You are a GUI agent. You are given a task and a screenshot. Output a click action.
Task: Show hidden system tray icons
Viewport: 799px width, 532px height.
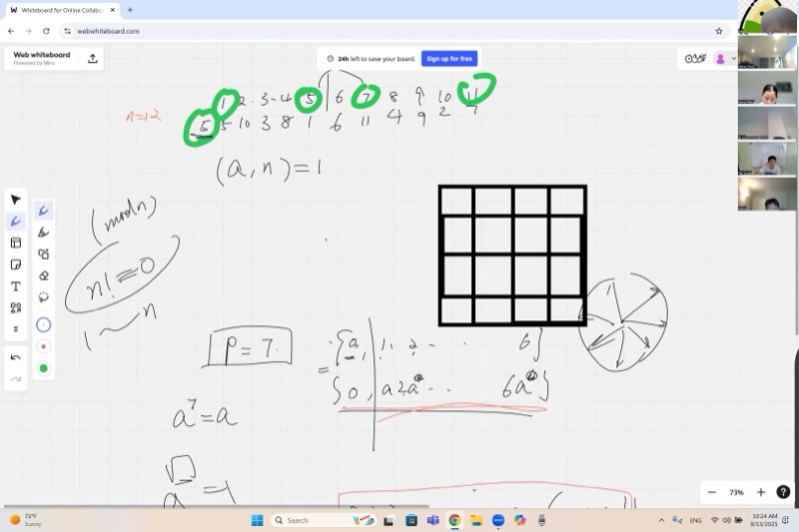[x=661, y=521]
